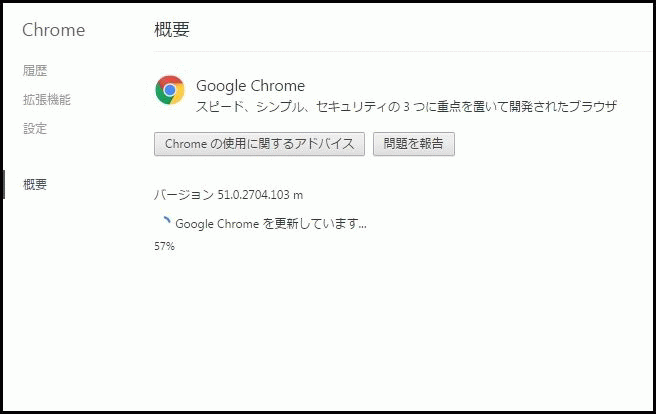The image size is (656, 414).
Task: Open 拡張機能 (Extensions) in the sidebar
Action: [x=47, y=100]
